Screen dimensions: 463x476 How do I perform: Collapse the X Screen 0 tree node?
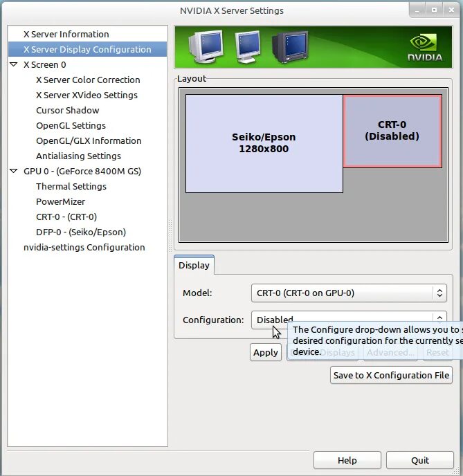tap(14, 64)
